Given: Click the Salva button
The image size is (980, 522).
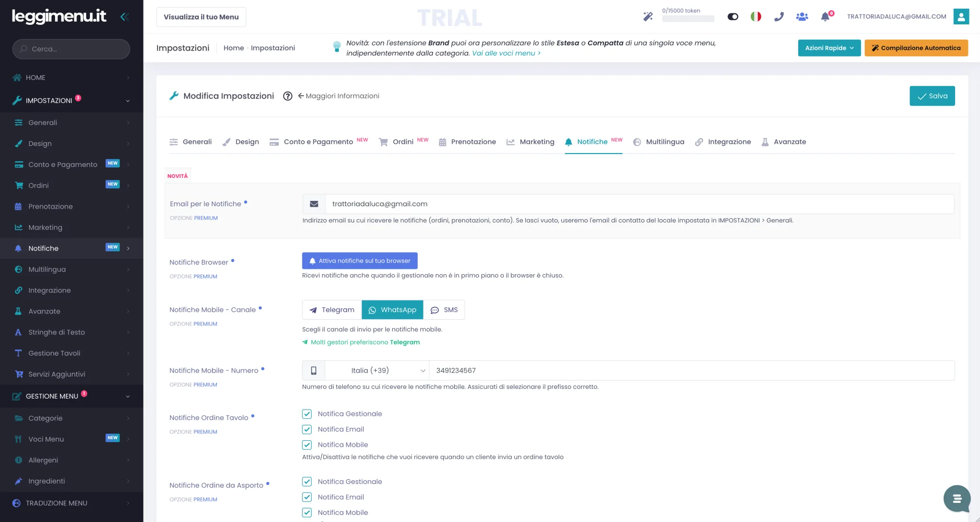Looking at the screenshot, I should pos(932,96).
